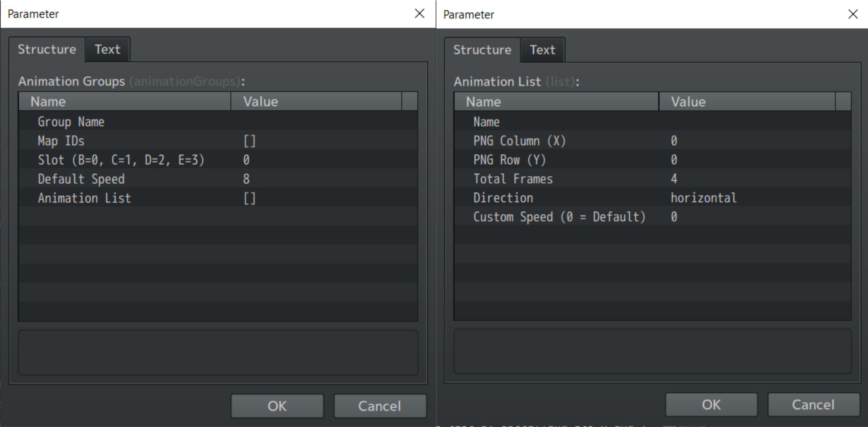Confirm Animation List dialog with OK
The image size is (868, 427).
click(x=711, y=405)
